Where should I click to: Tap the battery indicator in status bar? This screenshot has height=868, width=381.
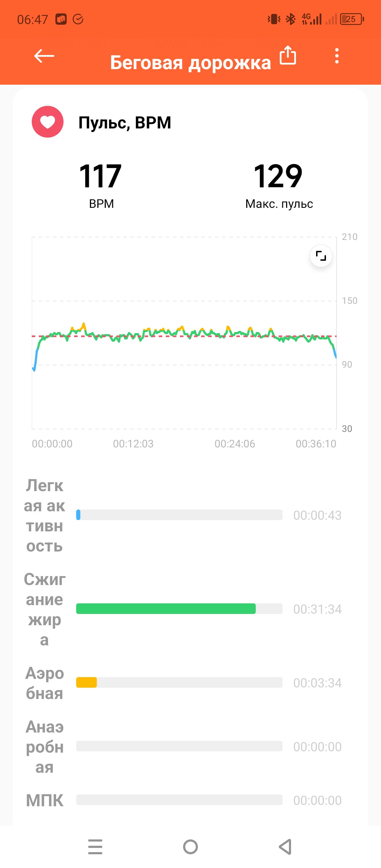pyautogui.click(x=352, y=19)
